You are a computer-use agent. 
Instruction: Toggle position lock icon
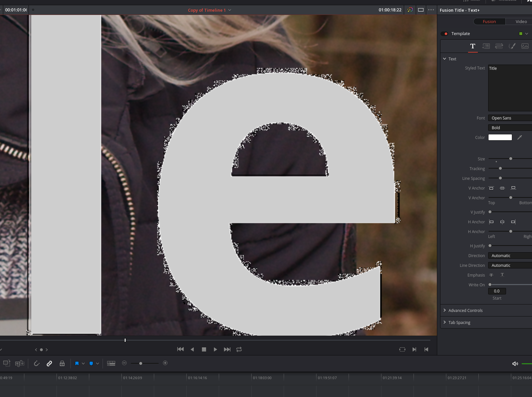click(x=62, y=364)
